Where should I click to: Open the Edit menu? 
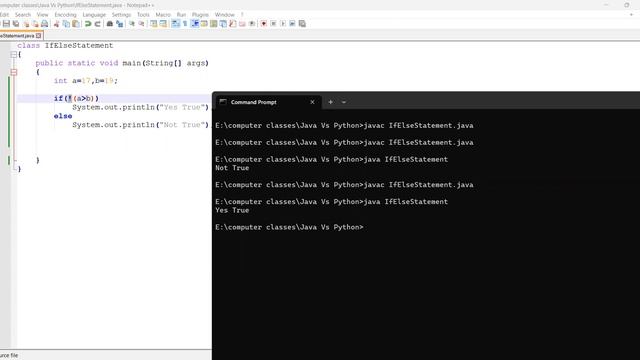click(4, 15)
